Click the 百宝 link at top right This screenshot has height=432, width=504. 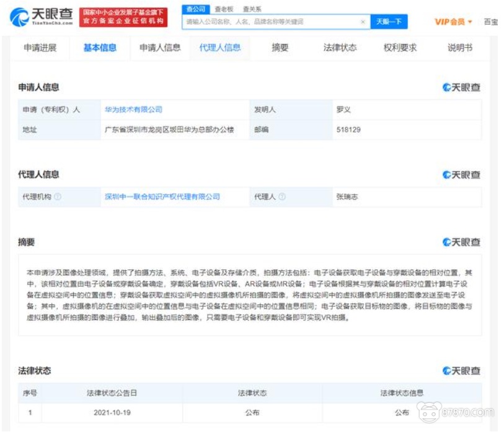(x=491, y=22)
